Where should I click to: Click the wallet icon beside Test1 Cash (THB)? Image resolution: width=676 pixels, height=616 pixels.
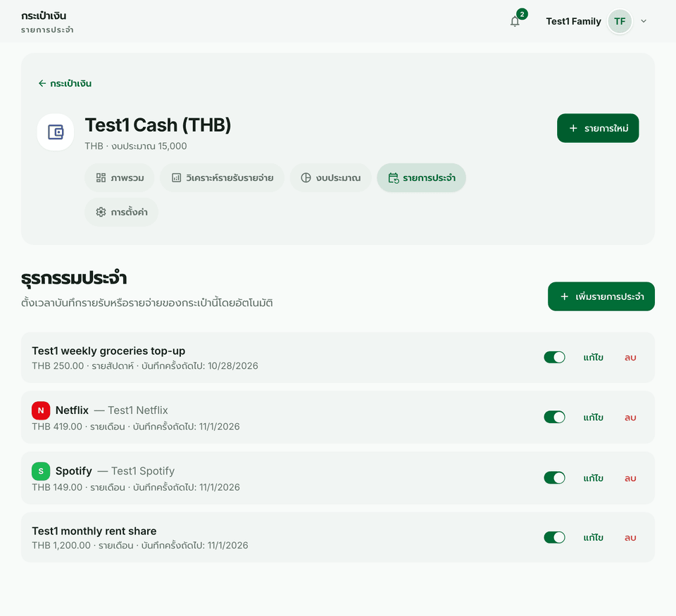coord(55,132)
